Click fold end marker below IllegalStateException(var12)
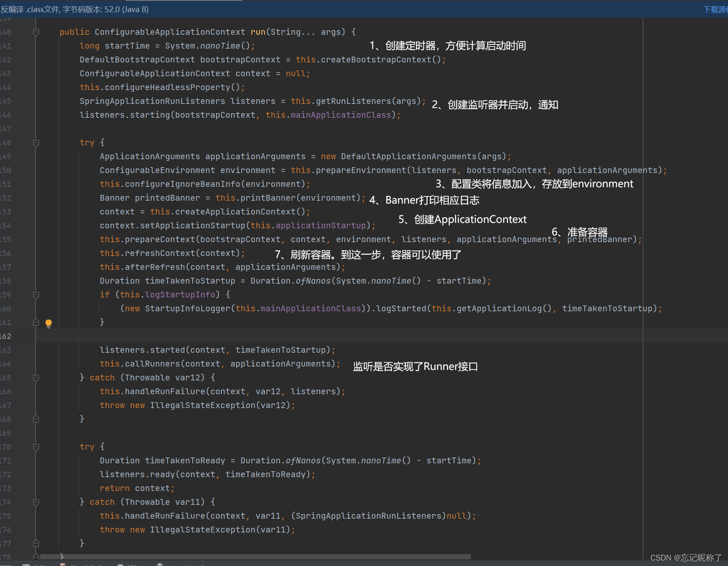 tap(36, 419)
